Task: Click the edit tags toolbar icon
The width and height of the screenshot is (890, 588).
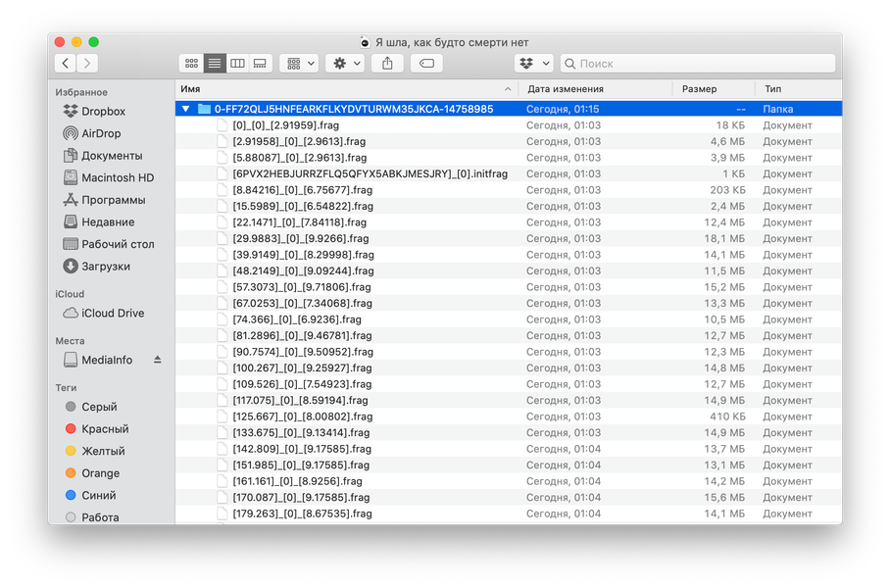Action: coord(426,64)
